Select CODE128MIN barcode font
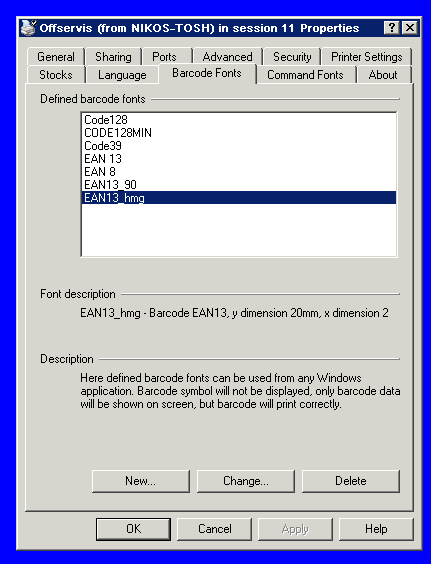 [239, 133]
